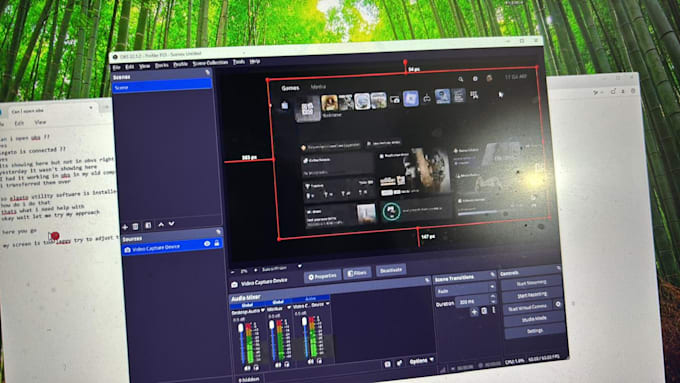
Task: Remove scene transition with trash icon
Action: 484,311
